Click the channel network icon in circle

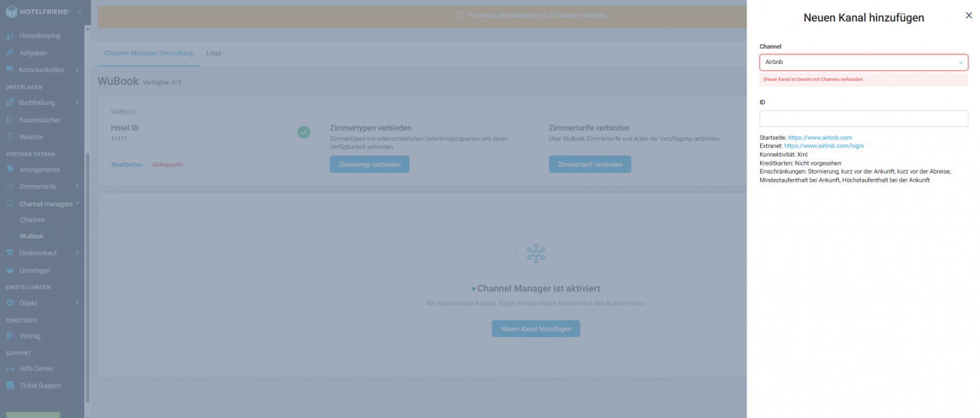click(x=536, y=253)
